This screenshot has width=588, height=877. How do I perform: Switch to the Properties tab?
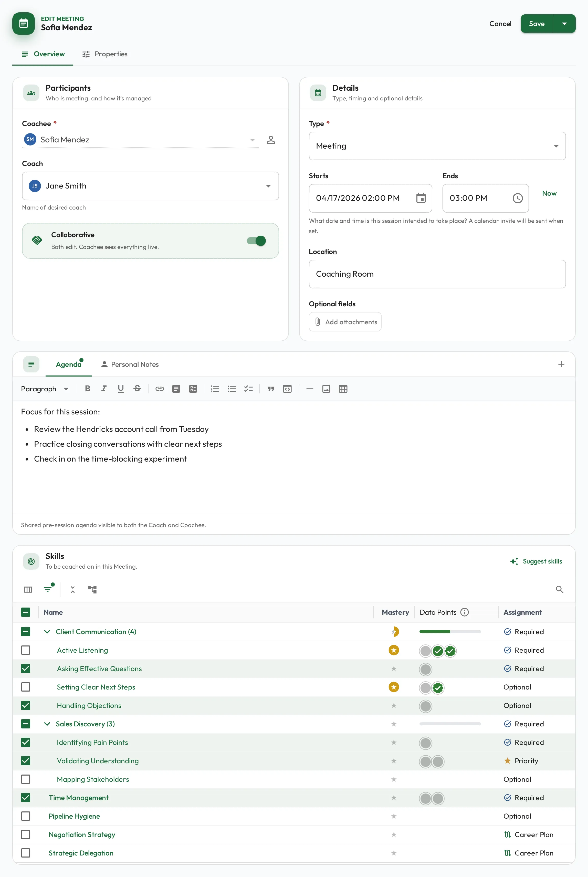coord(105,54)
